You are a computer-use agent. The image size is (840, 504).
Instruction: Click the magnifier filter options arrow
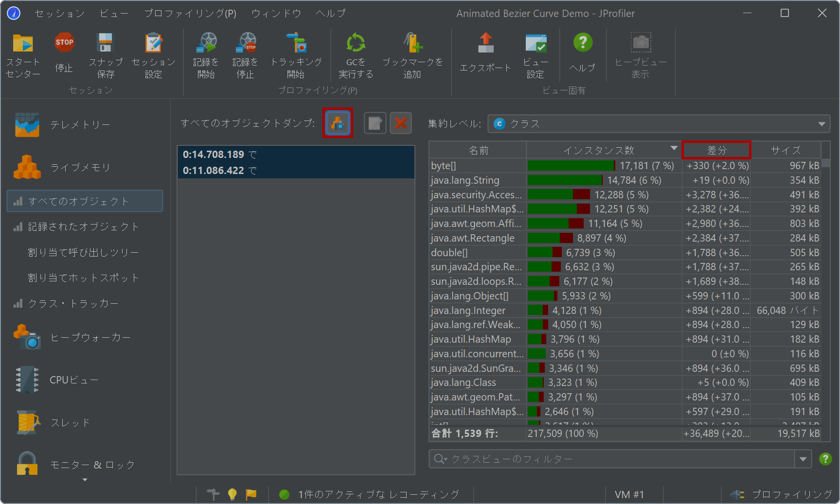[440, 459]
